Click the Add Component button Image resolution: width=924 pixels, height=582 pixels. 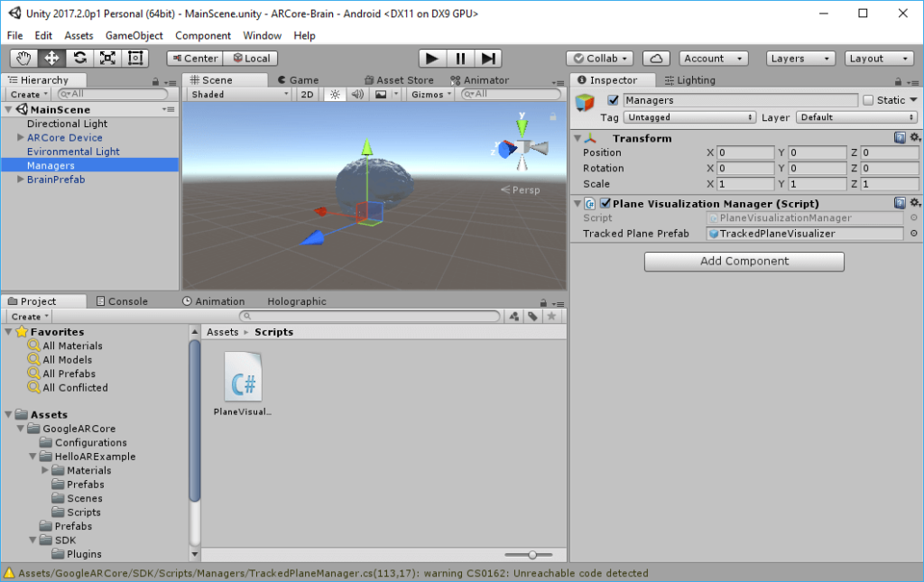click(744, 262)
